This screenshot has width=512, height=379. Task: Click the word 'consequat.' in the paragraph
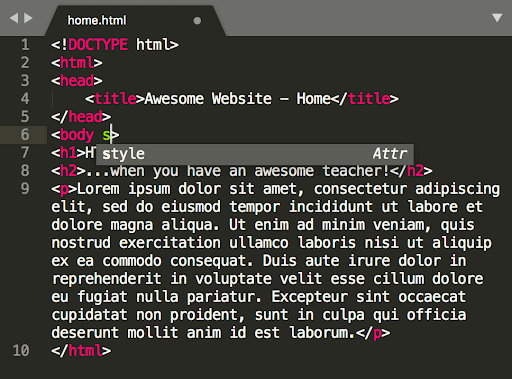click(x=212, y=261)
